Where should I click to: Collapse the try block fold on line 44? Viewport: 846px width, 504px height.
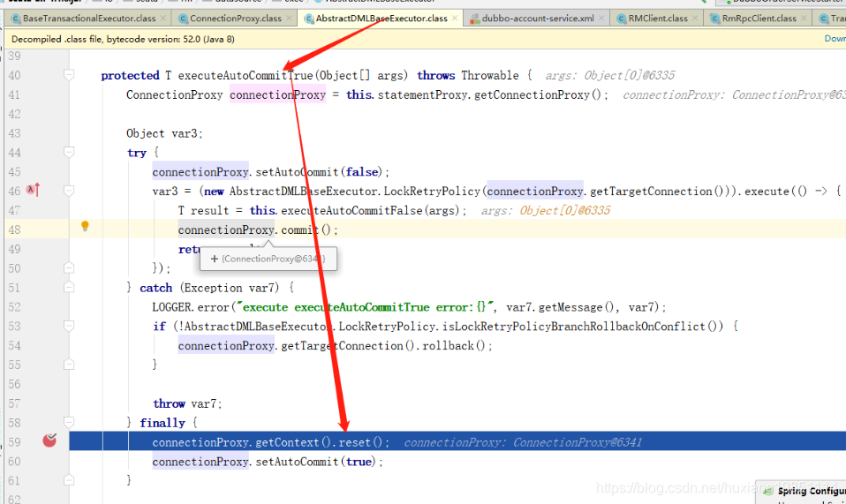(x=69, y=153)
